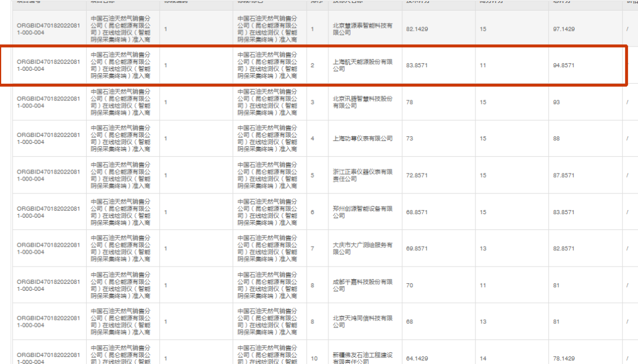Click total score 97.1429
The width and height of the screenshot is (638, 364).
click(x=564, y=29)
